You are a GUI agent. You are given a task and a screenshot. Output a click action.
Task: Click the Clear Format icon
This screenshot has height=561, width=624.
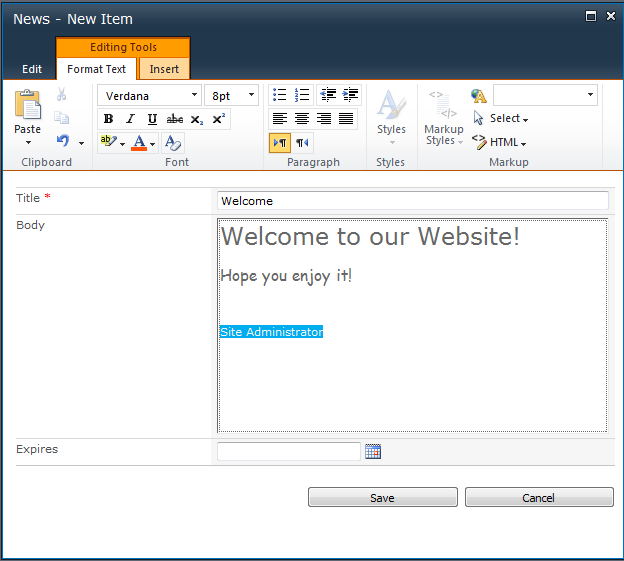click(173, 143)
